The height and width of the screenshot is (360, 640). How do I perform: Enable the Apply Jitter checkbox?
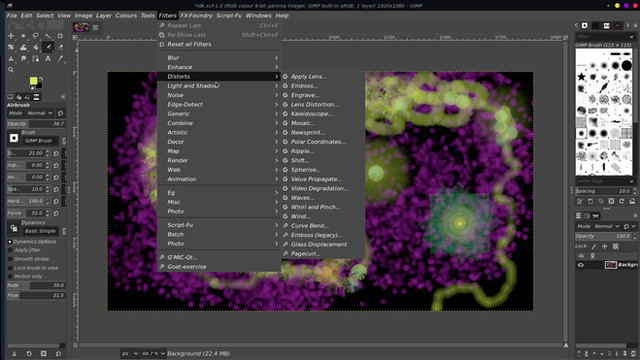(11, 250)
